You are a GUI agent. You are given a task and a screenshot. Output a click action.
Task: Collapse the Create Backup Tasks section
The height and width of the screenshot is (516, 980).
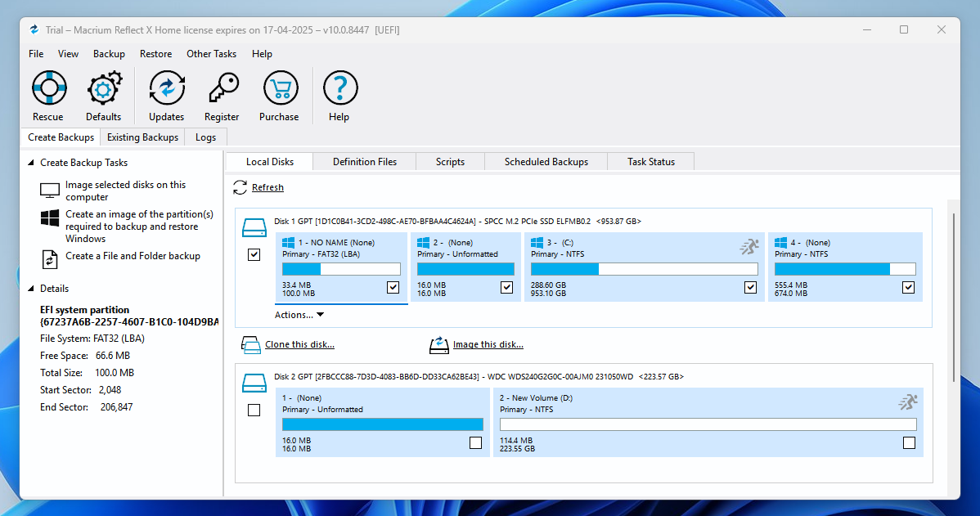30,163
